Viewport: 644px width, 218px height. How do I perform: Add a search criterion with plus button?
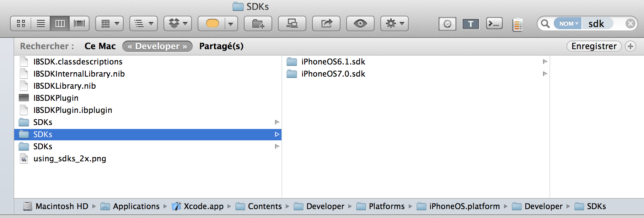tap(630, 46)
